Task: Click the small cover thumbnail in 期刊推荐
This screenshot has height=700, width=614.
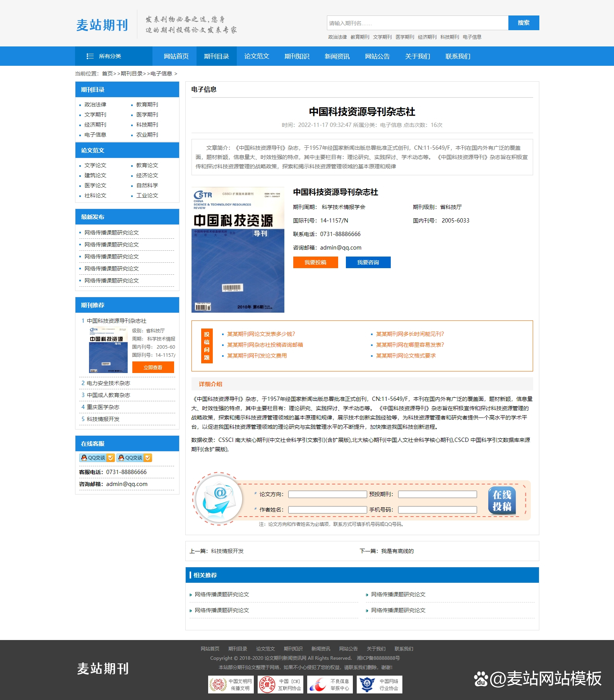Action: [x=108, y=350]
